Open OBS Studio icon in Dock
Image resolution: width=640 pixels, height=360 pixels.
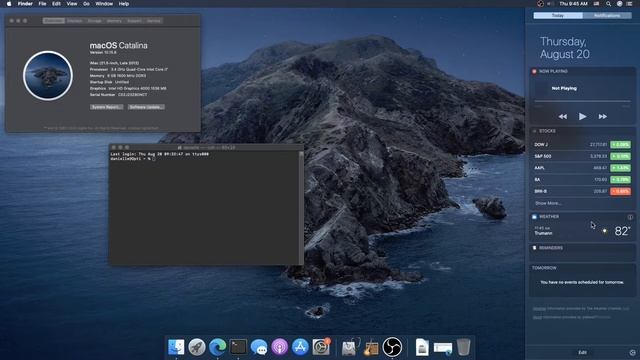[x=392, y=347]
